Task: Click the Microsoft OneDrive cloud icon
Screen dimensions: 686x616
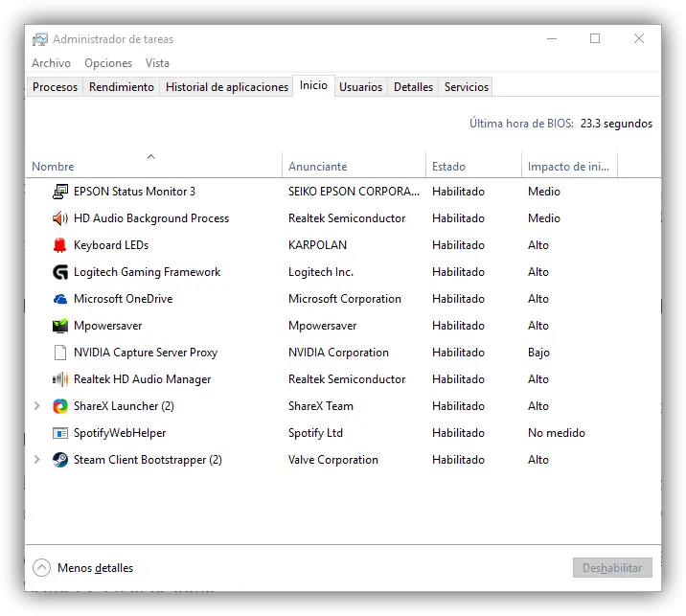Action: [60, 299]
